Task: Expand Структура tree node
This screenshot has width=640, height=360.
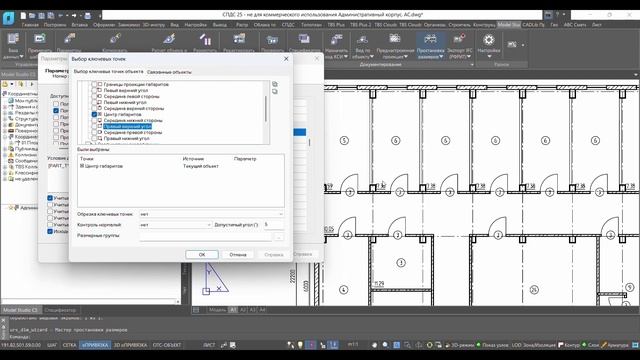Action: [5, 119]
